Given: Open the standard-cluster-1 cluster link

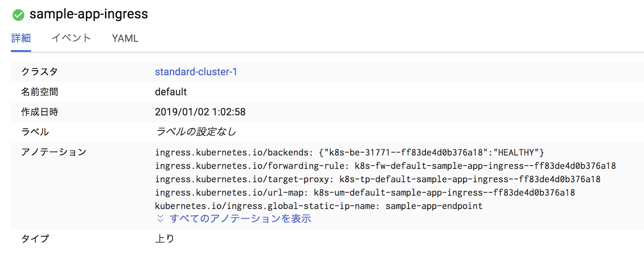Looking at the screenshot, I should (x=196, y=72).
